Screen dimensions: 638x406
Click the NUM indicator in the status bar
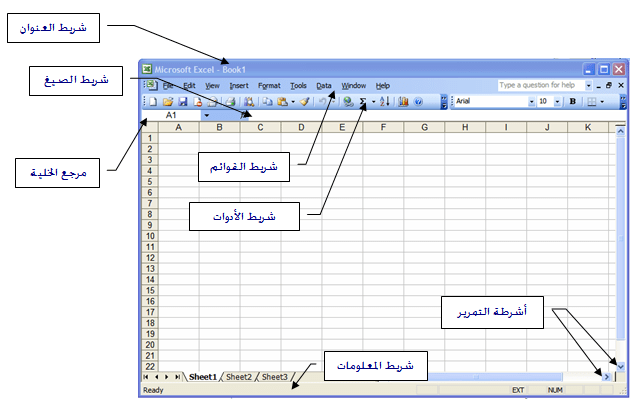point(555,390)
